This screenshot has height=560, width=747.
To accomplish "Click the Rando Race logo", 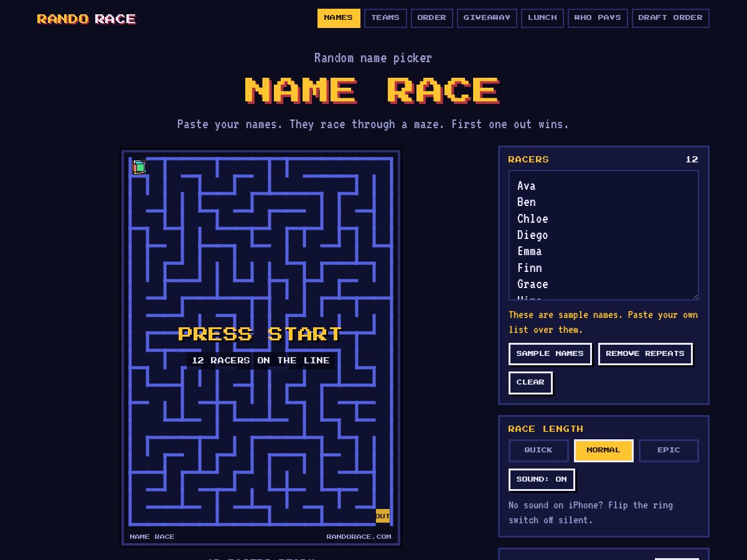I will point(87,19).
